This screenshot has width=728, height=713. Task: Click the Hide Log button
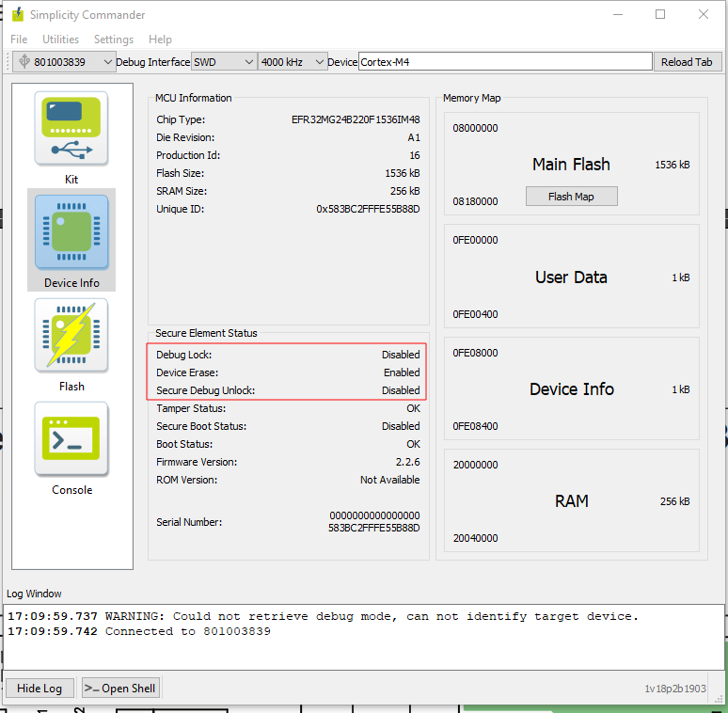click(x=40, y=688)
